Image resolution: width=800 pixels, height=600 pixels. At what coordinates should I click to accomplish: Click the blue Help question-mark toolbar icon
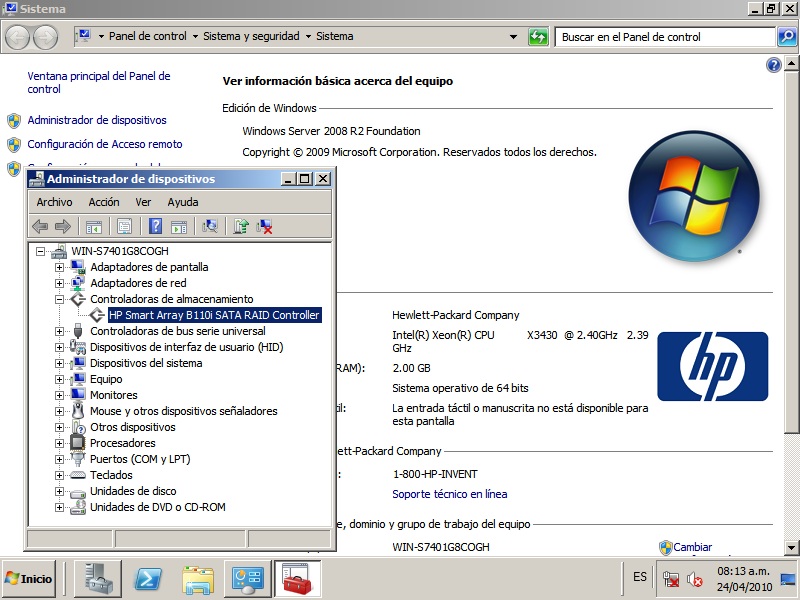tap(156, 226)
